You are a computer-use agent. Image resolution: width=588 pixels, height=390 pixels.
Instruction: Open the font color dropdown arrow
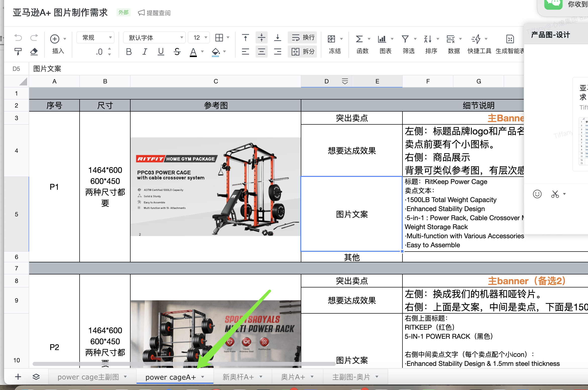coord(202,52)
